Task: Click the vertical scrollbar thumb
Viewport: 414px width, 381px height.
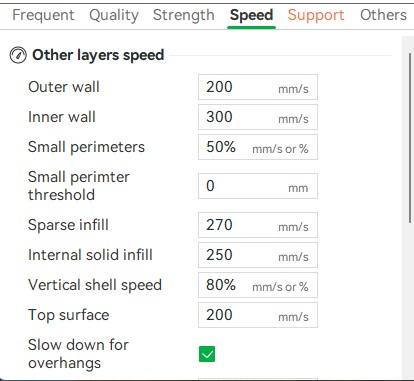Action: click(411, 138)
